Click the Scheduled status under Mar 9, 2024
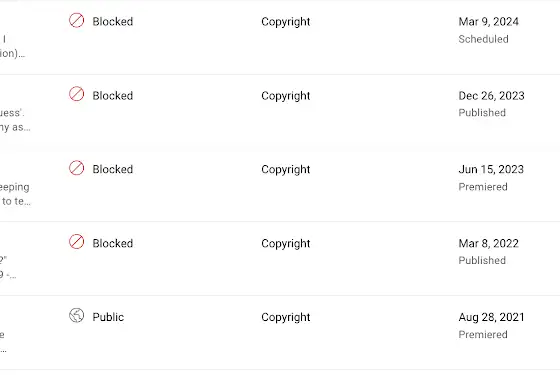The image size is (560, 375). tap(483, 39)
